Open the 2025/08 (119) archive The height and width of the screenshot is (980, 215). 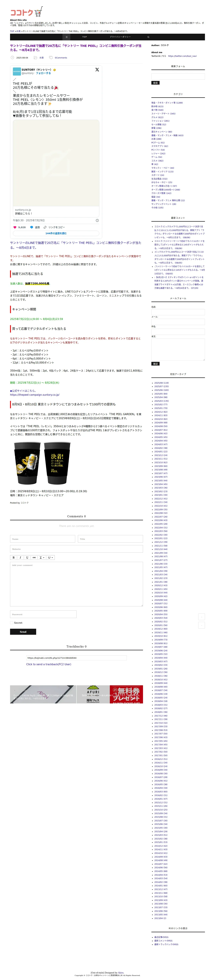click(x=161, y=383)
